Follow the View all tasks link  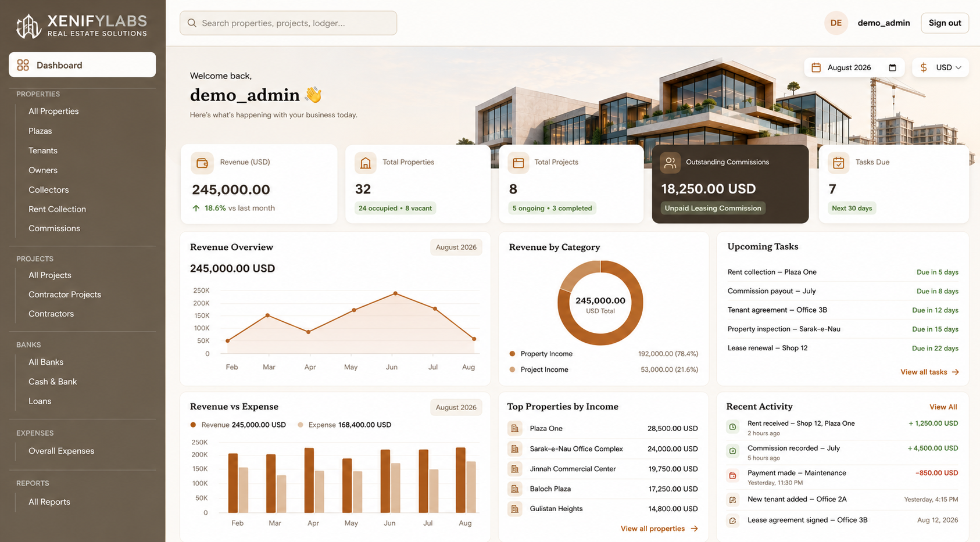929,372
